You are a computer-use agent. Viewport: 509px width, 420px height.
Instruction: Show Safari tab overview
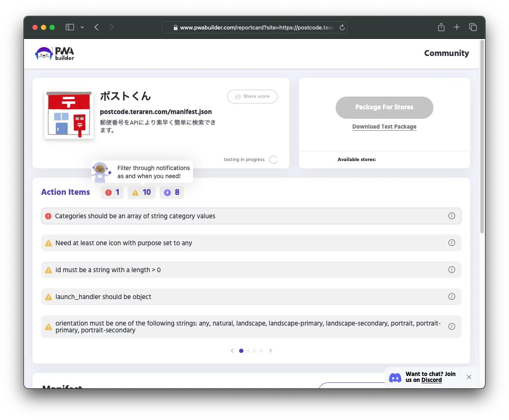[x=473, y=27]
